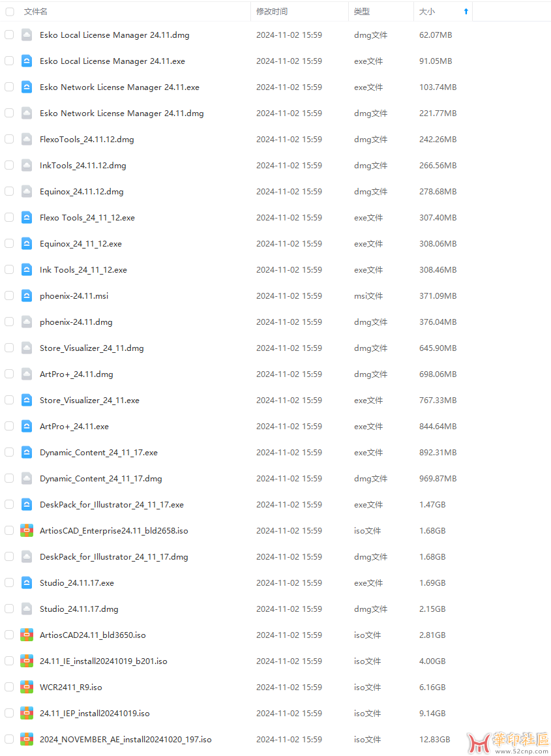Click icon beside Esko Network License Manager 24.11.exe
This screenshot has width=551, height=756.
(x=27, y=87)
